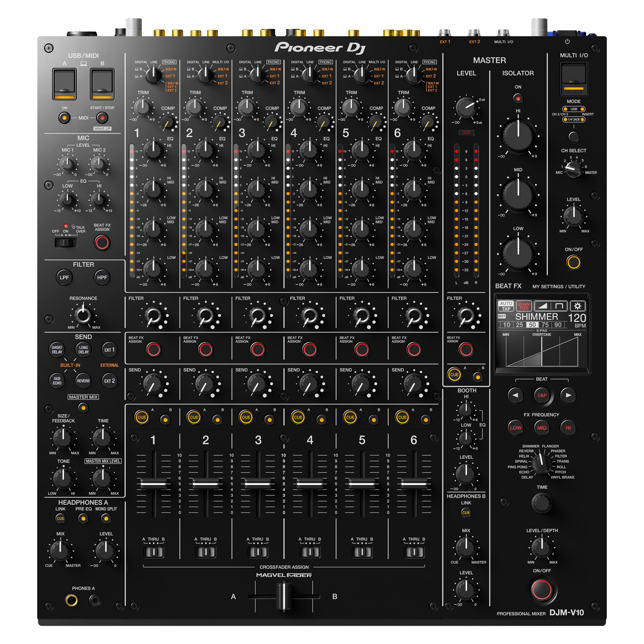Click the PHONES A large headphone jack
644x644 pixels.
click(x=72, y=601)
